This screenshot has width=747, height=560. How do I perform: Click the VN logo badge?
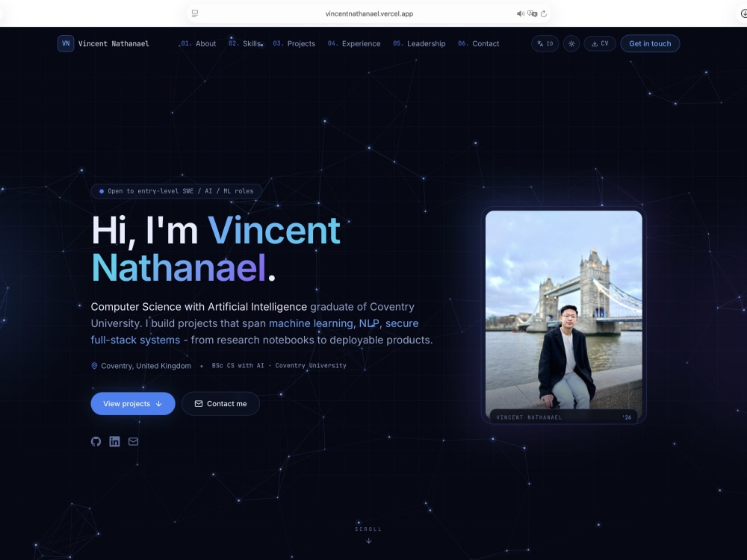coord(66,43)
